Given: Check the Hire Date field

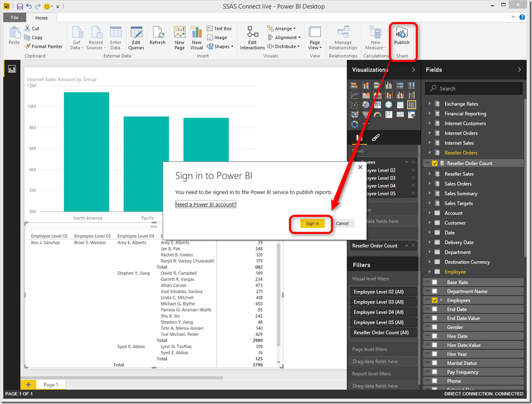Looking at the screenshot, I should click(434, 336).
